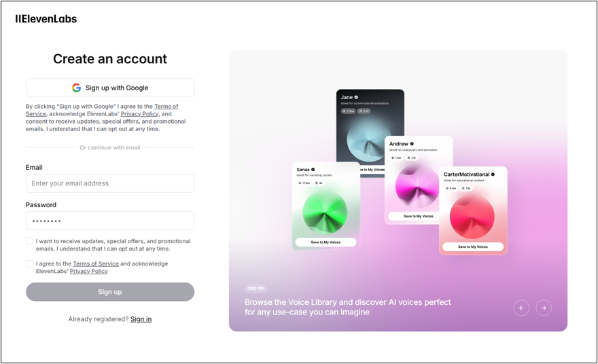Go to previous tip with left arrow
Image resolution: width=598 pixels, height=364 pixels.
tap(521, 308)
